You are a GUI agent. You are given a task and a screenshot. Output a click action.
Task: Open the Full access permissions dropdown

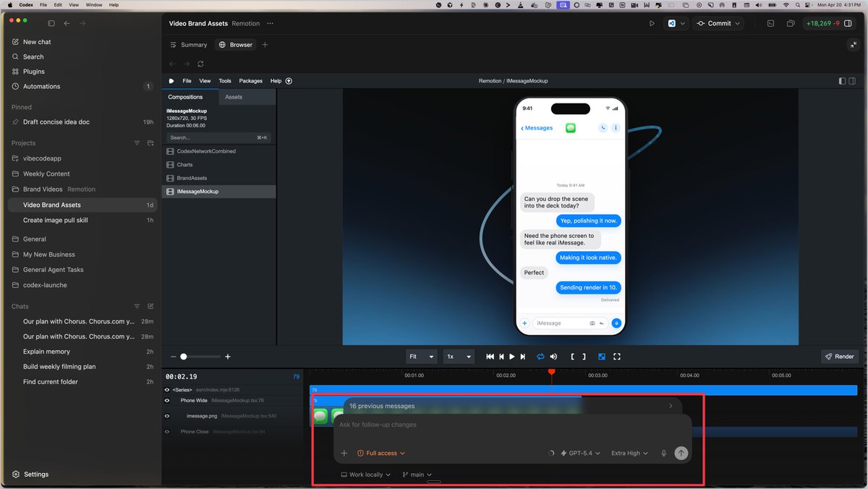(x=381, y=454)
